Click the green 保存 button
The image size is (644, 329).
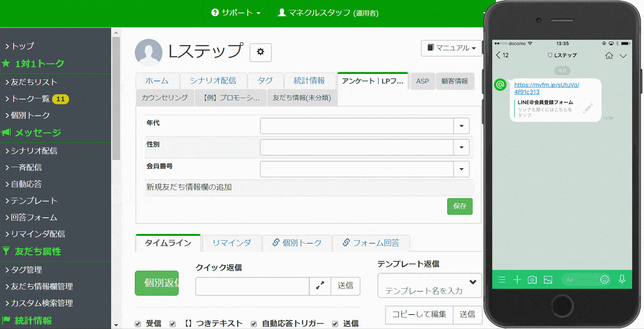pyautogui.click(x=460, y=206)
